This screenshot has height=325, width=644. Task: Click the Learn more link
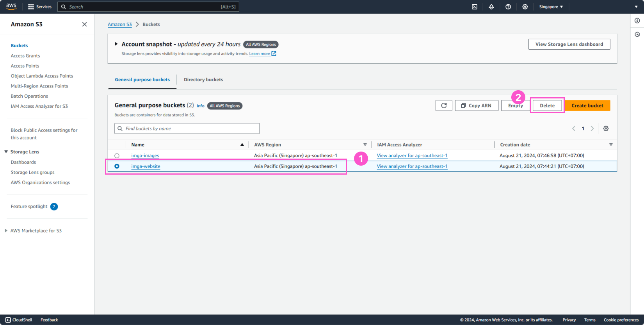[260, 54]
